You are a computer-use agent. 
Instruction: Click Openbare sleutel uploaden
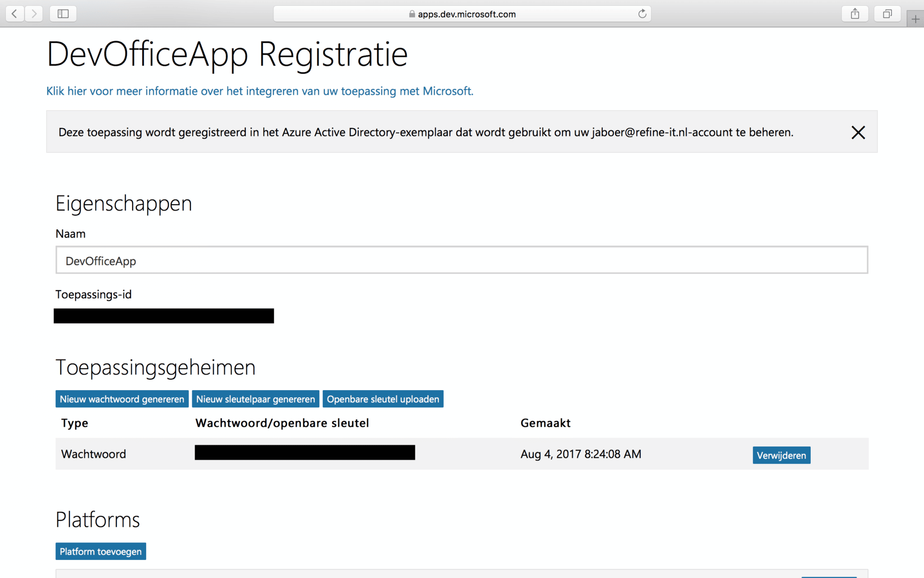point(383,399)
